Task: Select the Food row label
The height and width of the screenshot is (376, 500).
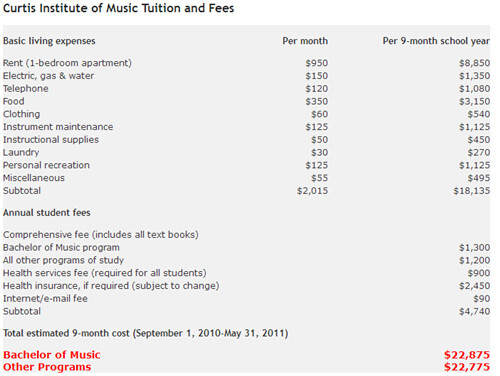Action: click(14, 101)
